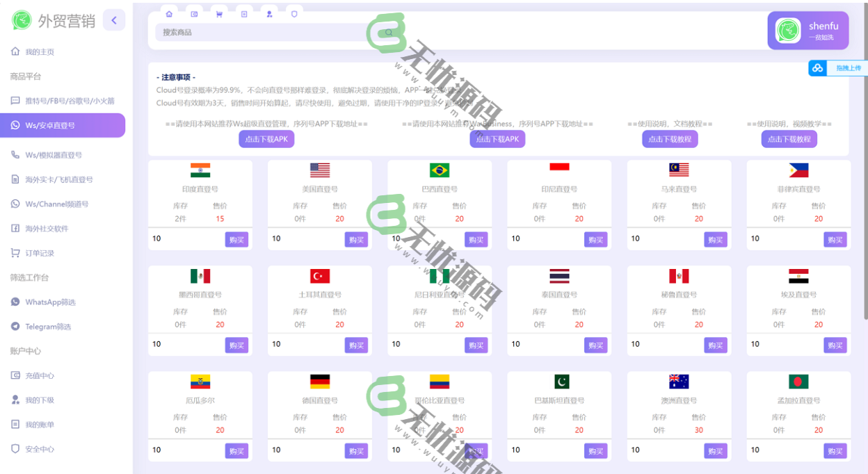
Task: Click the home icon in the top toolbar
Action: point(169,14)
